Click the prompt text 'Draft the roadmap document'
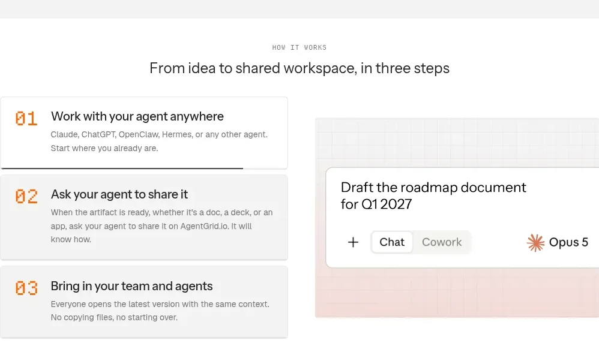Screen dimensions: 599x364 pyautogui.click(x=433, y=187)
